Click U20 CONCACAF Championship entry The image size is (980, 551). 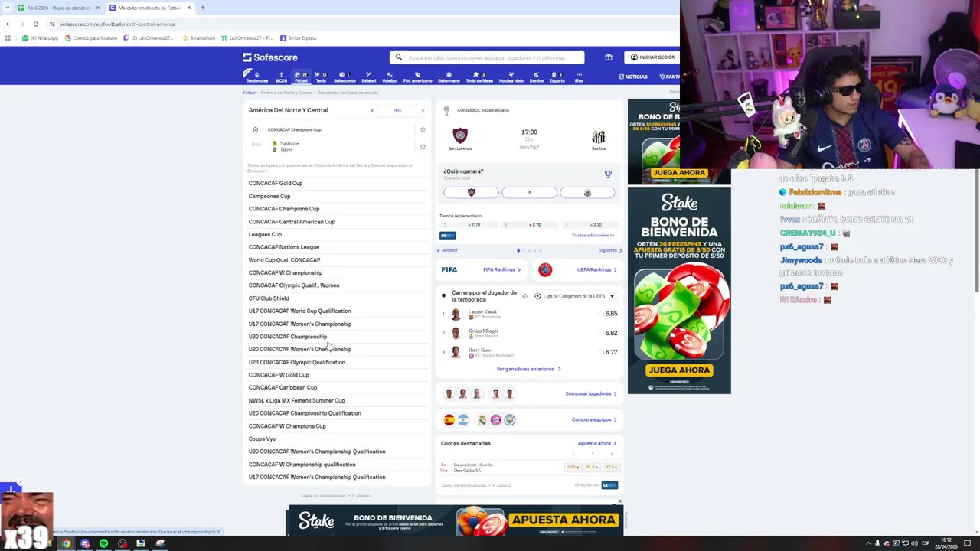(x=288, y=337)
